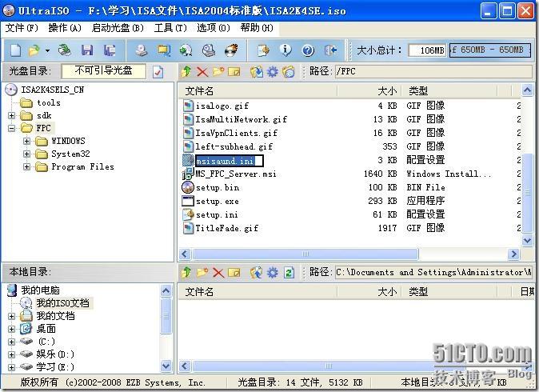The image size is (539, 392).
Task: Click the refresh icon in local pane toolbar
Action: click(289, 273)
